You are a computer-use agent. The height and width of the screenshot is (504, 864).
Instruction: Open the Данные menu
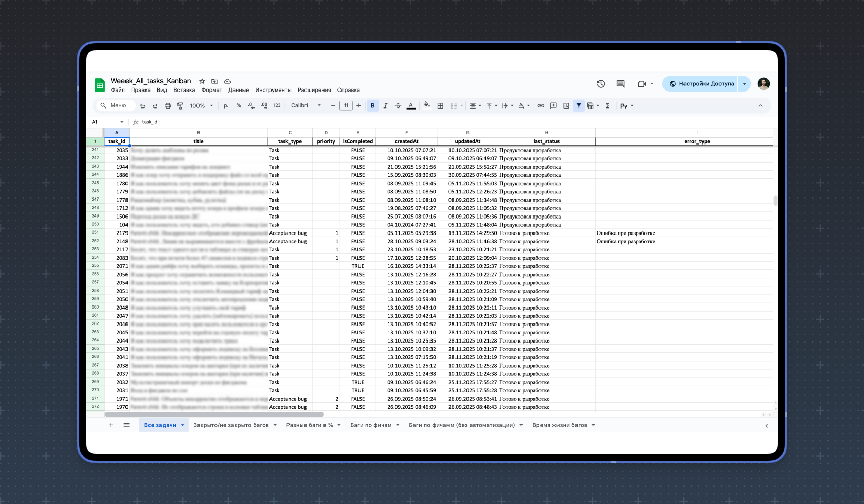239,90
